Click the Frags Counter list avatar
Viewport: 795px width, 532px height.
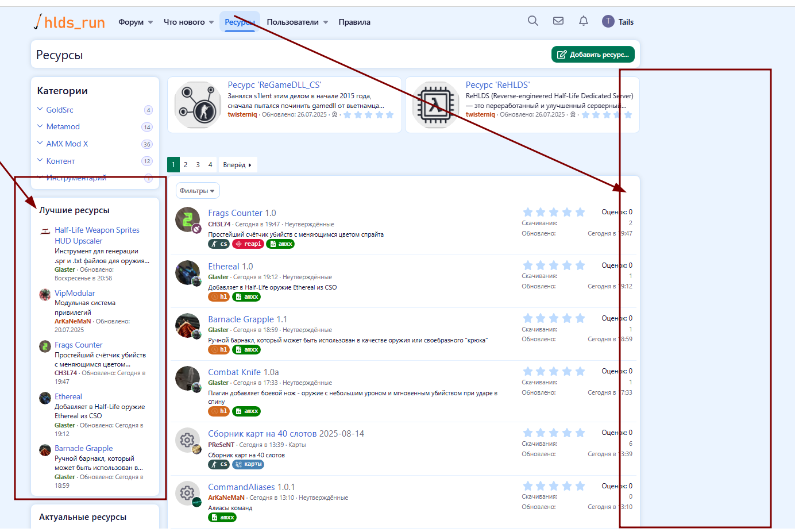(187, 219)
